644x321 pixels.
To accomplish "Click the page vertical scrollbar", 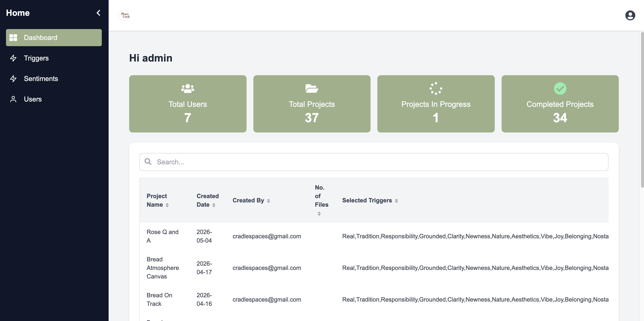I will click(642, 110).
